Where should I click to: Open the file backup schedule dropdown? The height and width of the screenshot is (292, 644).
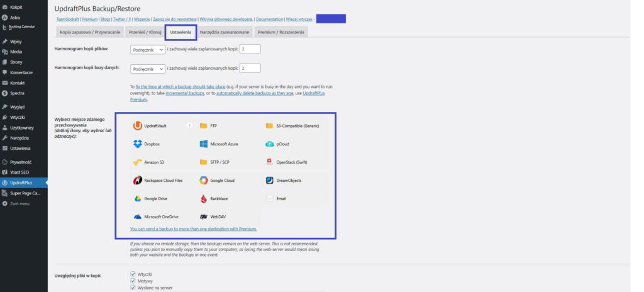[148, 49]
